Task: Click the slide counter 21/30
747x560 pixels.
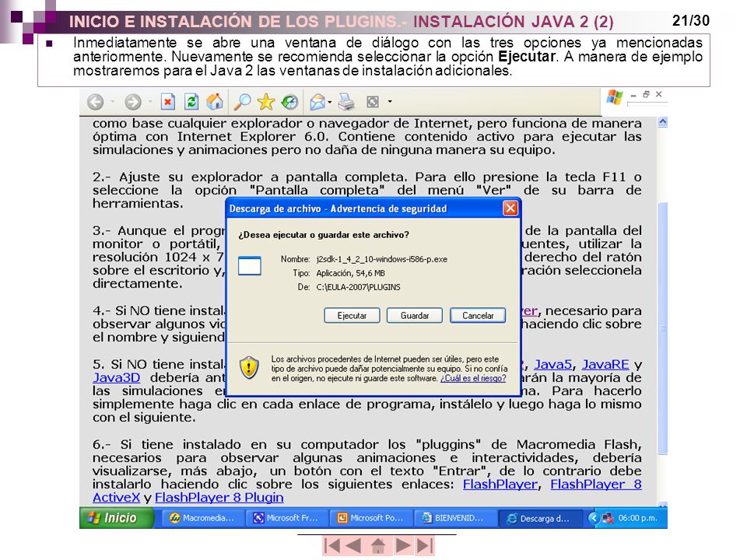Action: (x=691, y=20)
